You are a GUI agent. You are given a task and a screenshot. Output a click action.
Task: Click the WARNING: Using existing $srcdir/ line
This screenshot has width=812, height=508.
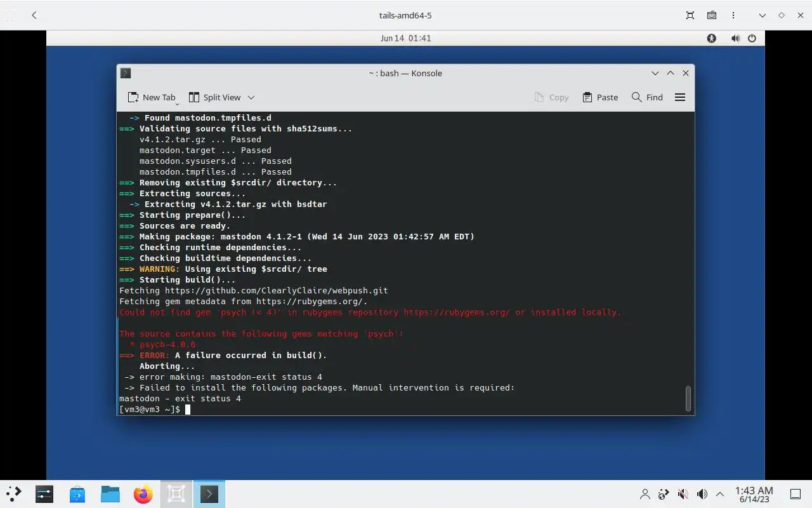click(223, 269)
